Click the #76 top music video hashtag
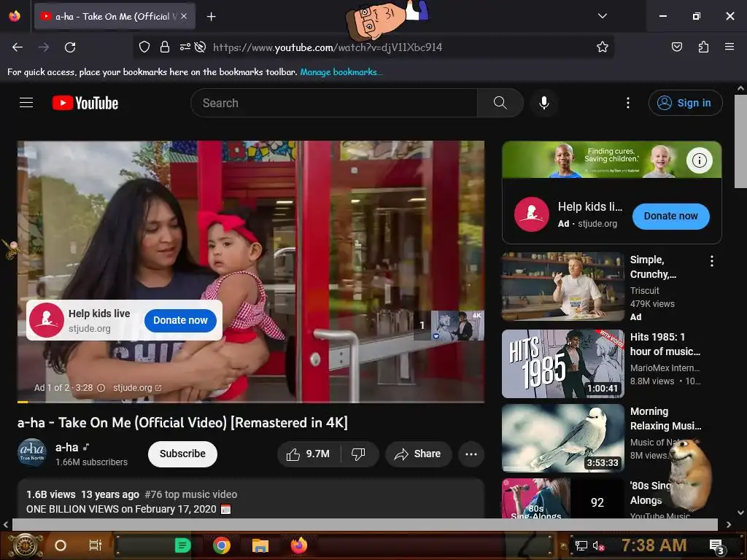The width and height of the screenshot is (747, 560). 191,494
